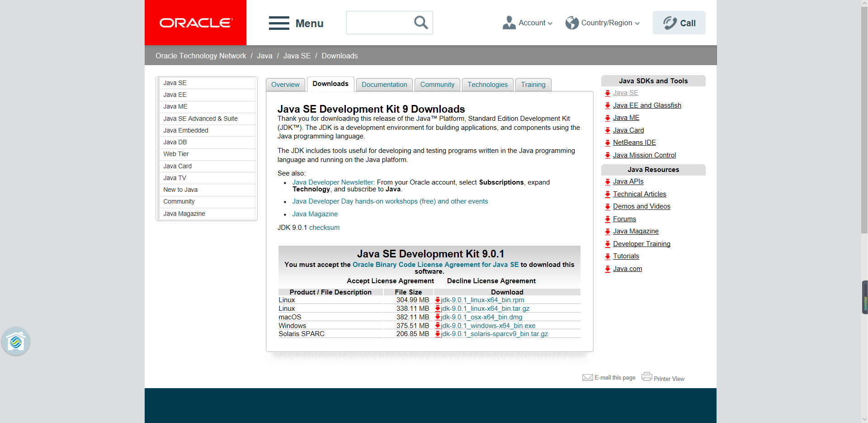The width and height of the screenshot is (868, 423).
Task: Click the greyed Java SE link in SDKs
Action: 626,93
